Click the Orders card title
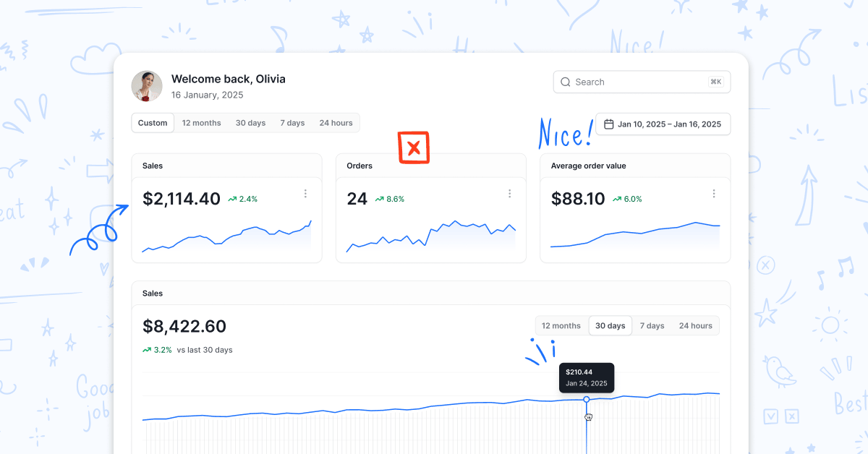 point(359,166)
